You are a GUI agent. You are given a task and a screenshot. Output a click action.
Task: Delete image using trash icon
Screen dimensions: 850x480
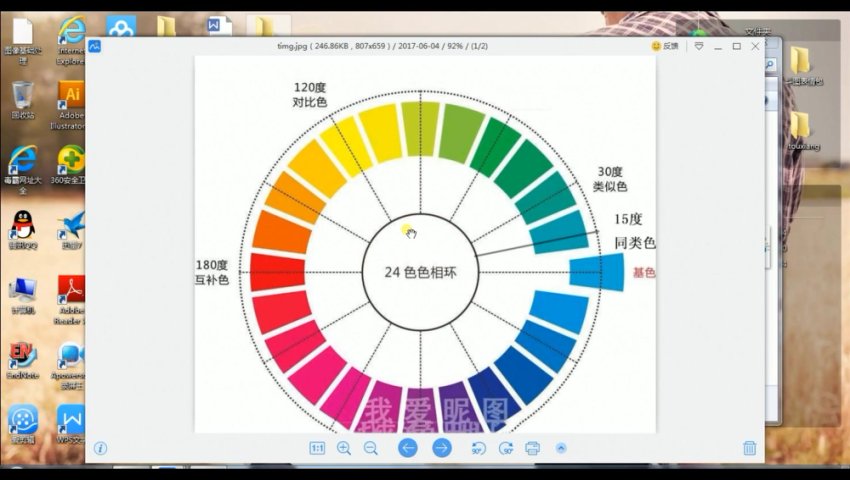click(749, 448)
